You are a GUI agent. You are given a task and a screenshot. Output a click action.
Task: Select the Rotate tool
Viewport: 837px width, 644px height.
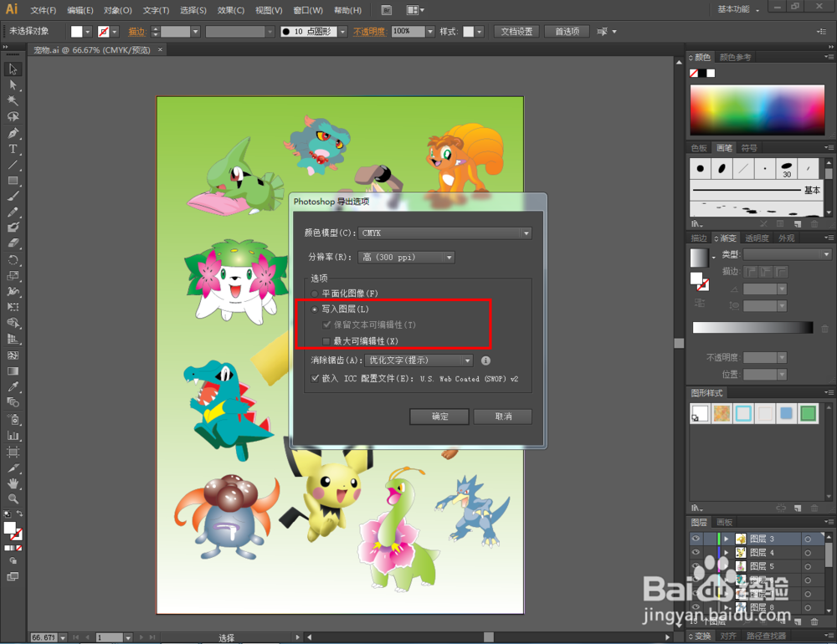point(13,260)
